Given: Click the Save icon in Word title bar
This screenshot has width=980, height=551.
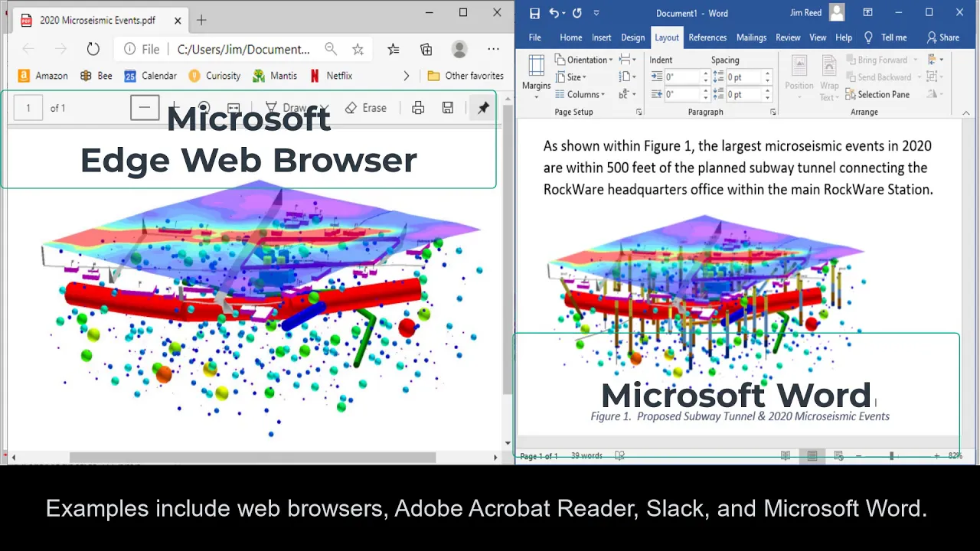Looking at the screenshot, I should click(x=534, y=13).
